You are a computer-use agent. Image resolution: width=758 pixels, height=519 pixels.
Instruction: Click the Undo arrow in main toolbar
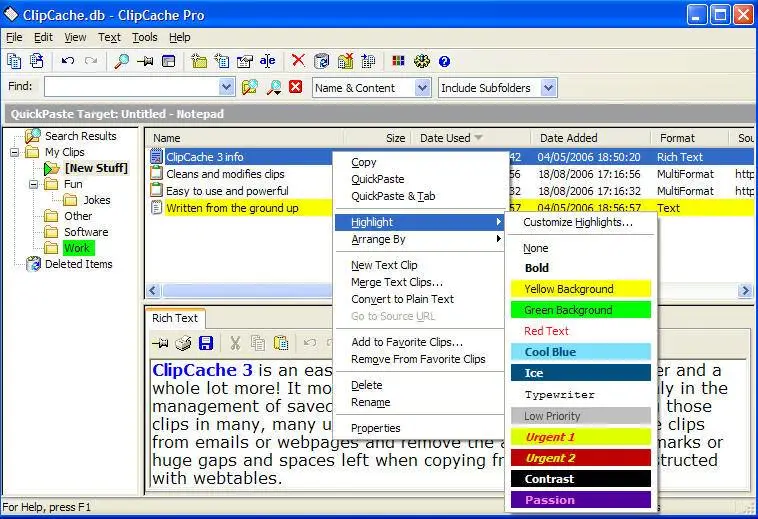tap(68, 61)
